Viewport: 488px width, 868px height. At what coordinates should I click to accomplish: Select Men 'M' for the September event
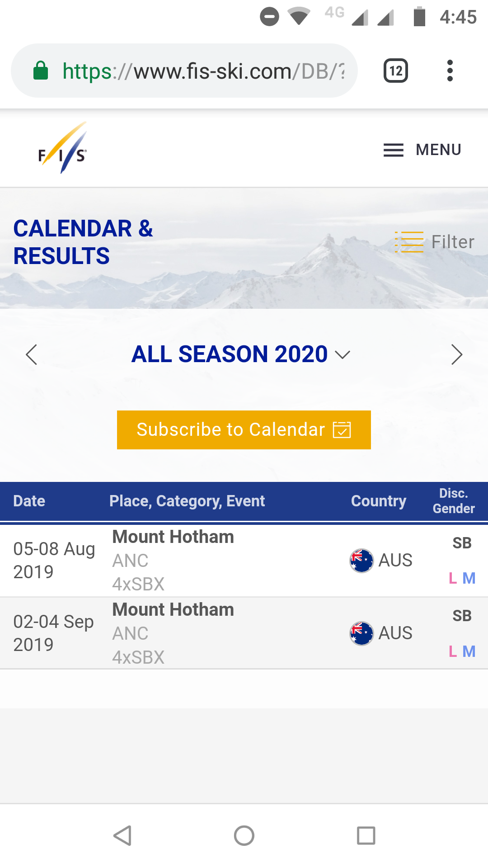[469, 651]
